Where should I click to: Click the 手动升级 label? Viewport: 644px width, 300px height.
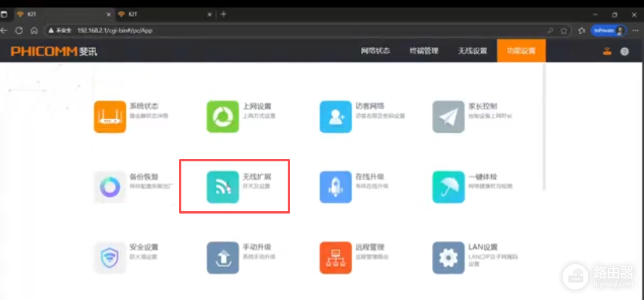pos(257,247)
